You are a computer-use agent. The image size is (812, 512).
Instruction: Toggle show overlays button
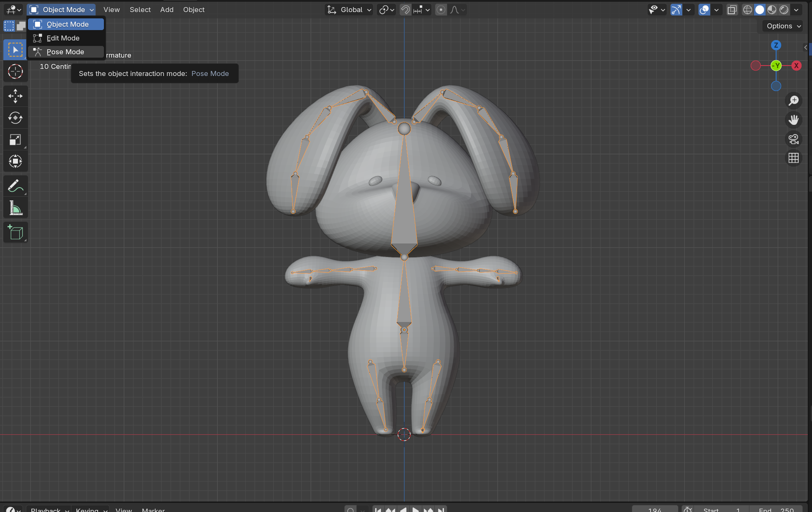pyautogui.click(x=704, y=10)
